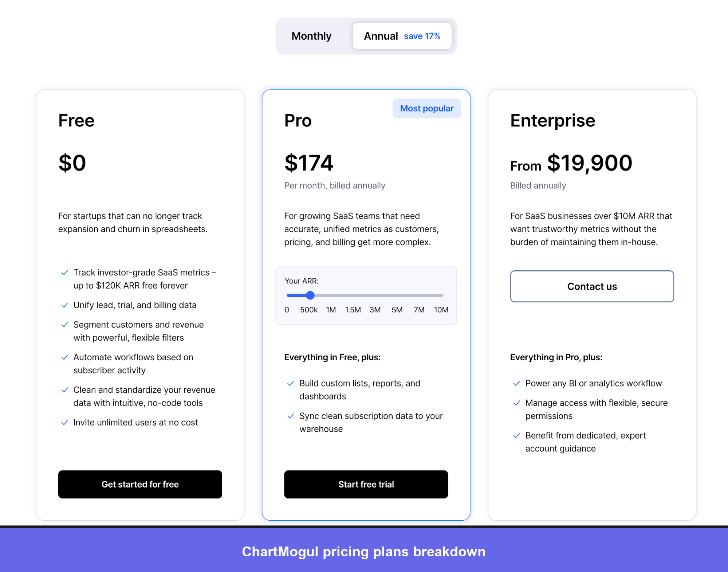This screenshot has height=572, width=728.
Task: Click the 'Most popular' badge on Pro
Action: coord(426,108)
